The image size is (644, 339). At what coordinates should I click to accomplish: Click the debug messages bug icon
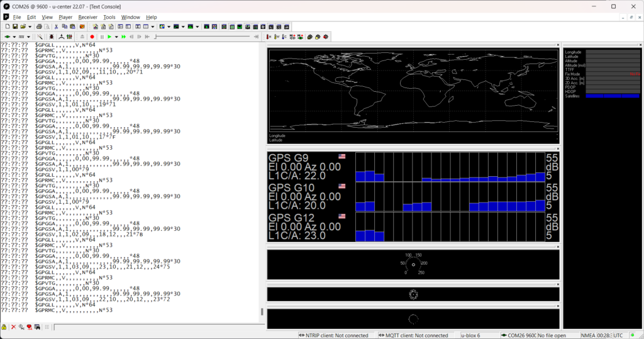[52, 37]
